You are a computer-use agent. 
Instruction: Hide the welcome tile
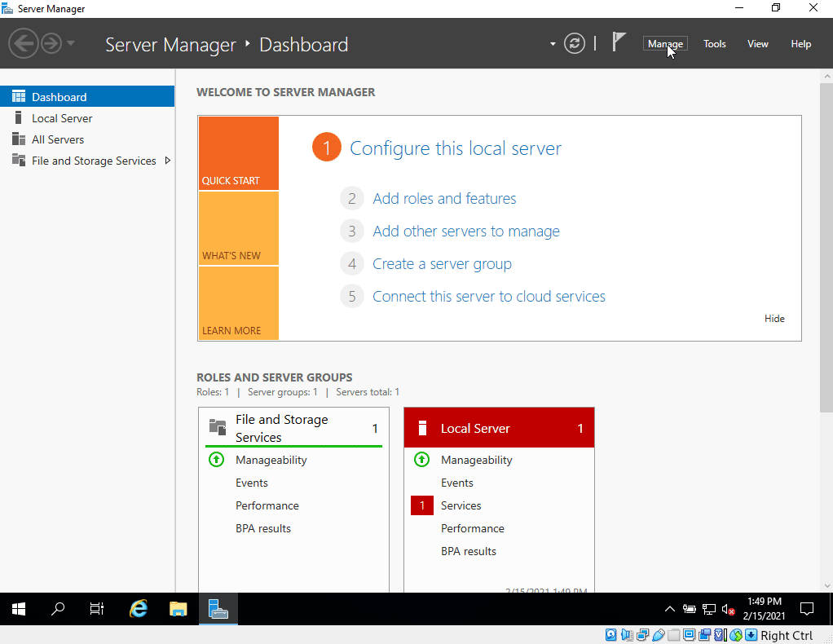coord(774,319)
